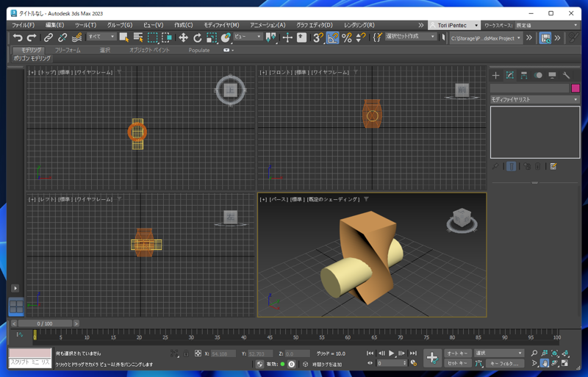Click the ポリゴン モデリング panel button
The height and width of the screenshot is (377, 588).
click(x=32, y=59)
